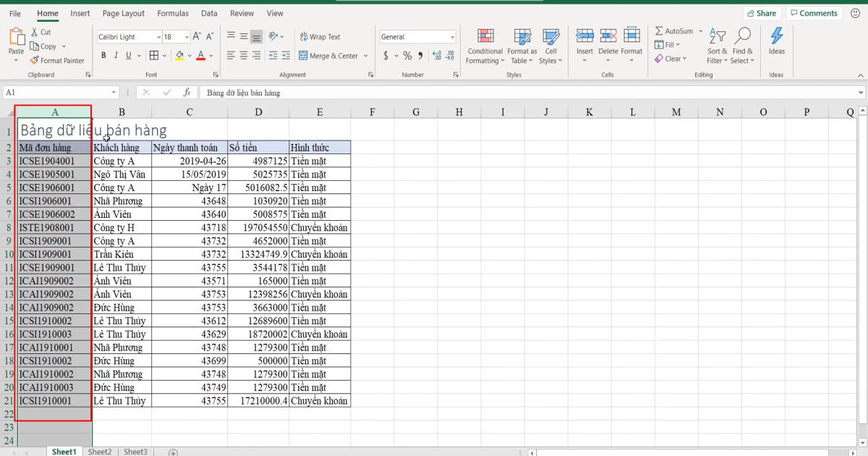Expand the Fill Color dropdown arrow
The width and height of the screenshot is (868, 456).
(188, 55)
